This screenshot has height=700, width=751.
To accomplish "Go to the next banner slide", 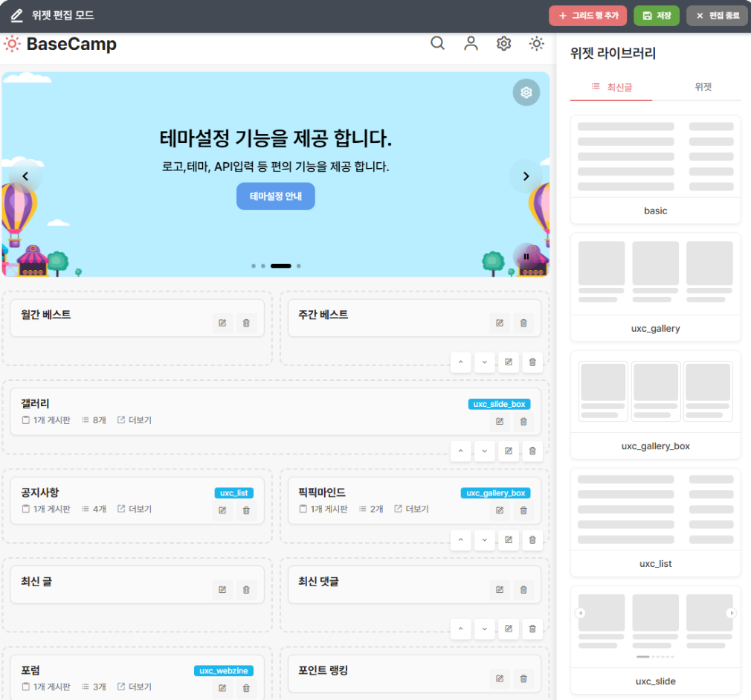I will [x=526, y=176].
